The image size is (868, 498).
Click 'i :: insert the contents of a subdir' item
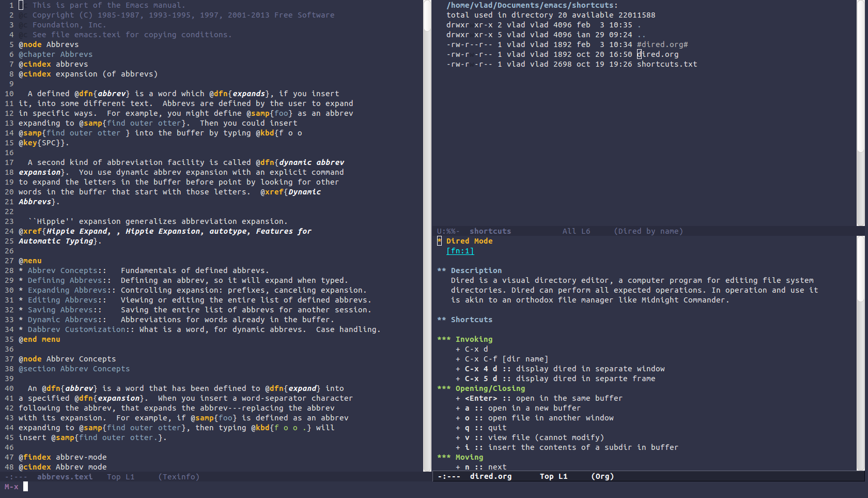tap(567, 447)
